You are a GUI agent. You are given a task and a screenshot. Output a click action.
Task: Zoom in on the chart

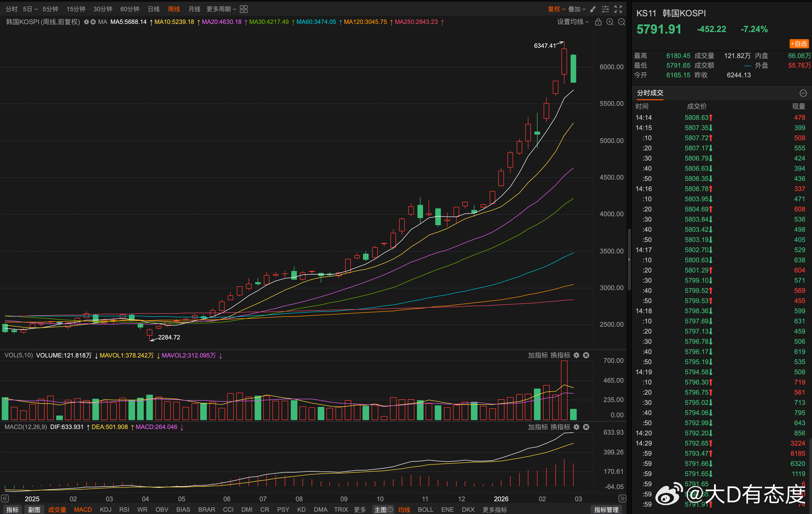pyautogui.click(x=610, y=22)
